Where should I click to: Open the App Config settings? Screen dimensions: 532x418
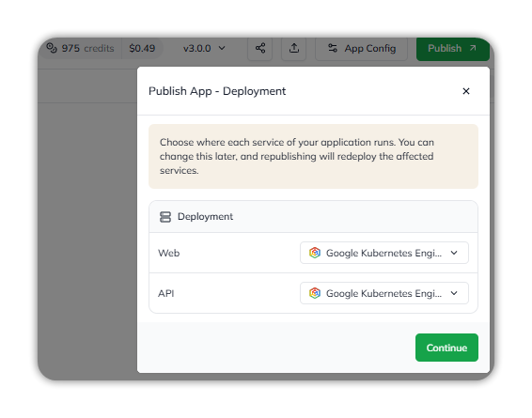361,48
